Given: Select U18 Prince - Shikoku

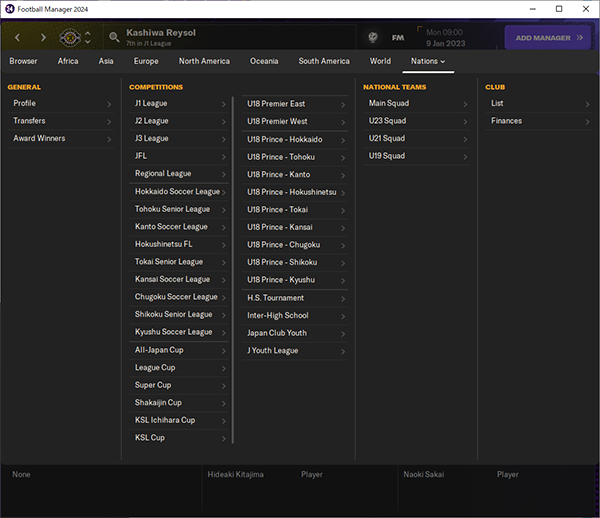Looking at the screenshot, I should point(295,262).
